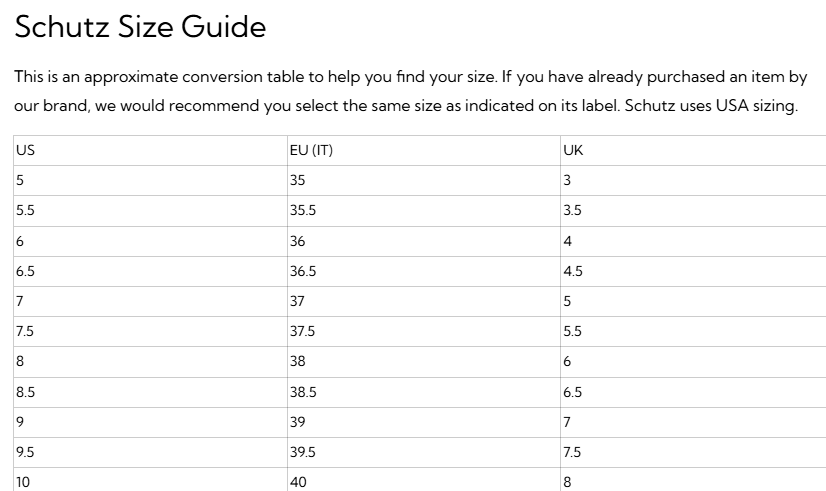Click the Schutz Size Guide heading
This screenshot has width=826, height=491.
pyautogui.click(x=140, y=26)
